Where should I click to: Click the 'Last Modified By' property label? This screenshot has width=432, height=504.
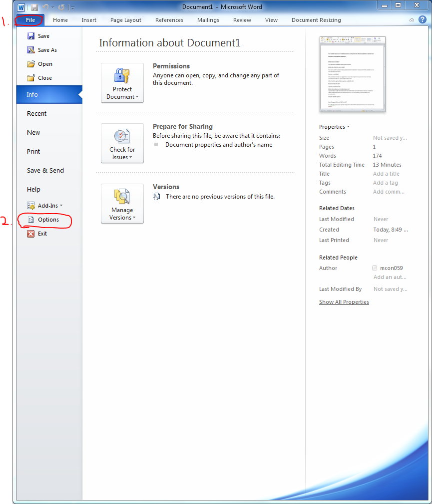click(x=340, y=289)
